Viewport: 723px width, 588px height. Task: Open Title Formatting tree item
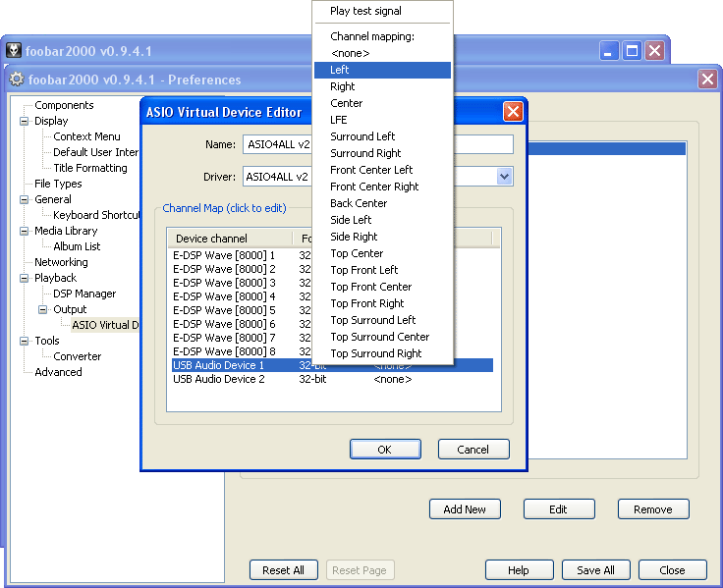coord(90,168)
